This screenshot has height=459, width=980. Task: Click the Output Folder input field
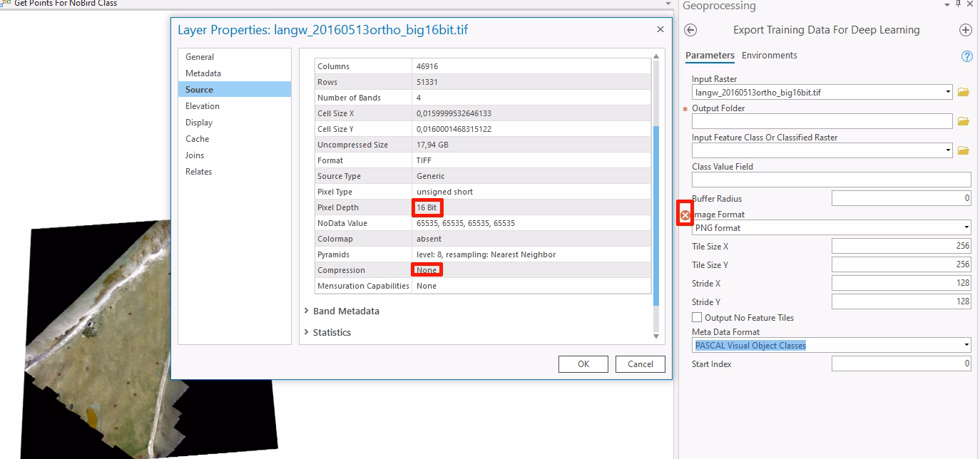click(x=822, y=121)
